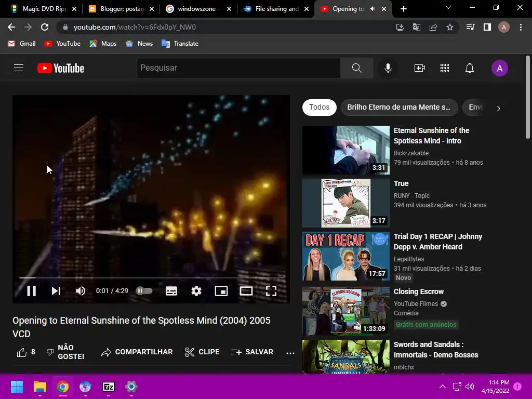This screenshot has height=399, width=532.
Task: Open the video titled True
Action: pos(401,183)
